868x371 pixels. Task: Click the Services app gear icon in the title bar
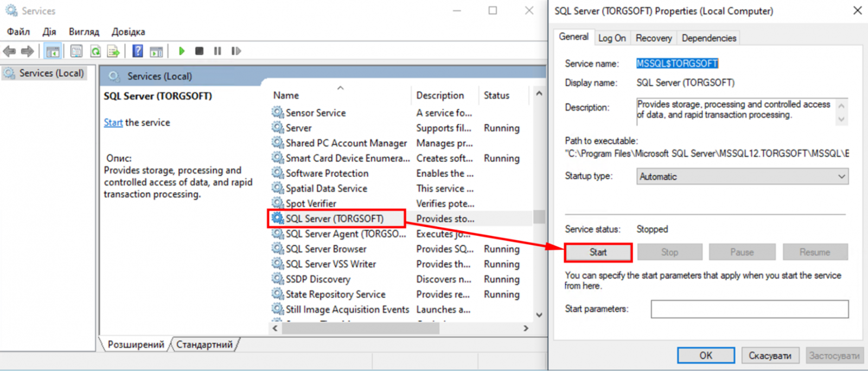point(11,10)
